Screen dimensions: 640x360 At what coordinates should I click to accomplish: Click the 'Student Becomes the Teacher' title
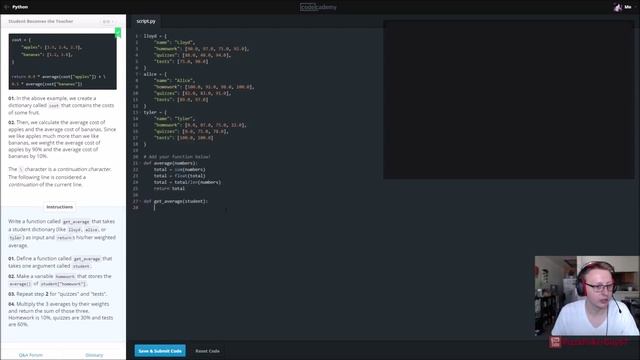pyautogui.click(x=41, y=21)
